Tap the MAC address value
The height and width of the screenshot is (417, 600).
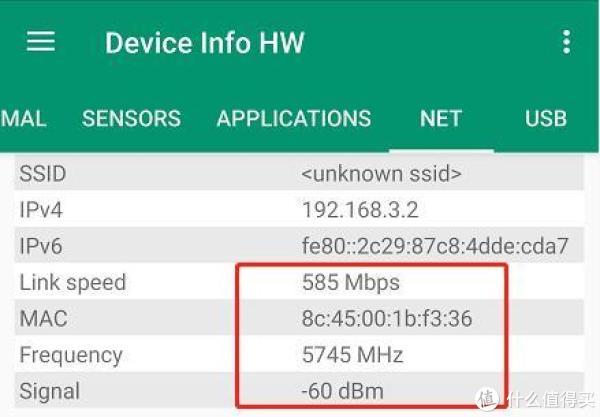coord(386,319)
